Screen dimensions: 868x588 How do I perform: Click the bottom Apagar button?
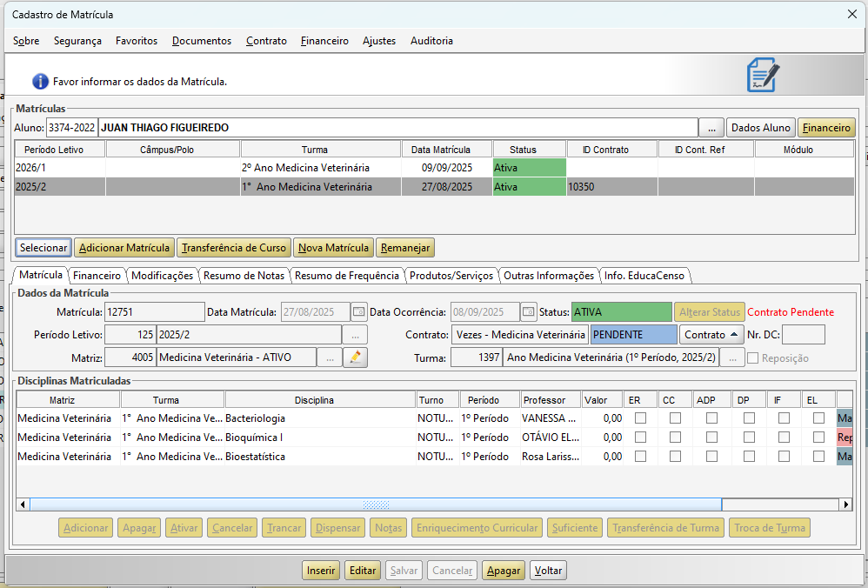[504, 571]
